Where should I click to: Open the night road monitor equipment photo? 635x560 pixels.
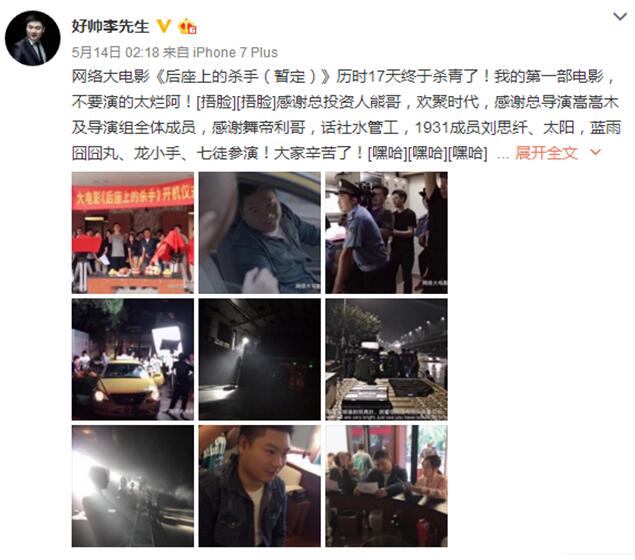point(387,360)
